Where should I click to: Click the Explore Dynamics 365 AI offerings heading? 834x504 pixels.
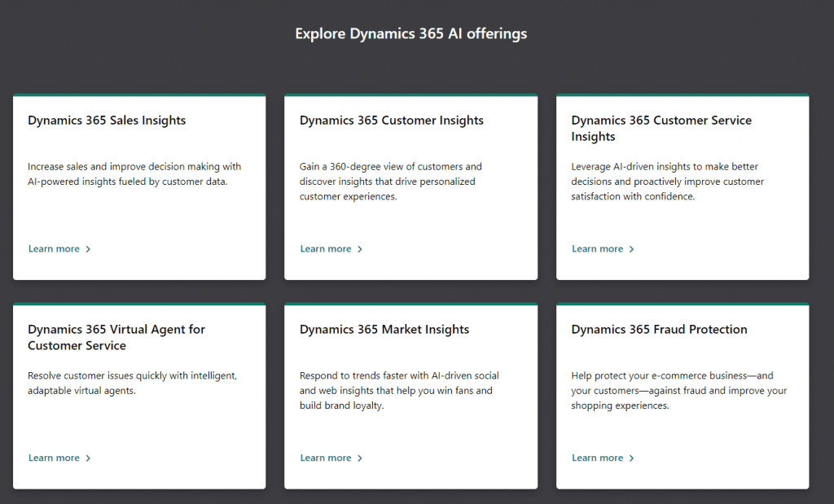point(410,34)
